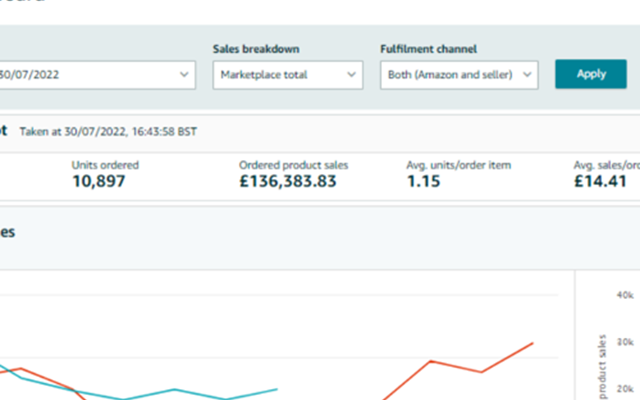The height and width of the screenshot is (400, 640).
Task: Click the chevron arrow on the date field
Action: pyautogui.click(x=184, y=75)
